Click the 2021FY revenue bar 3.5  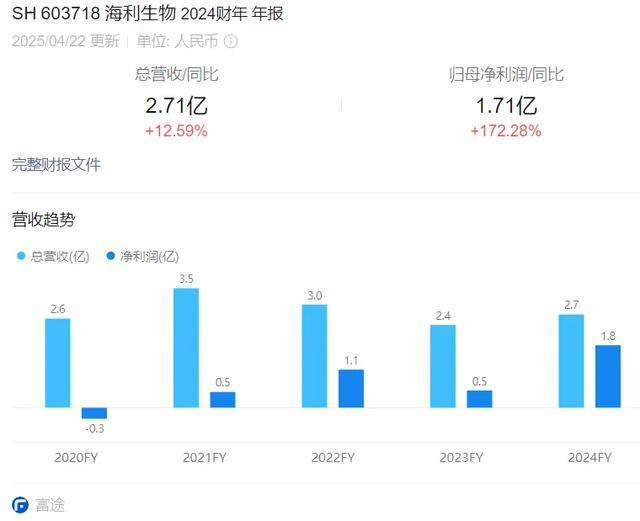point(186,348)
